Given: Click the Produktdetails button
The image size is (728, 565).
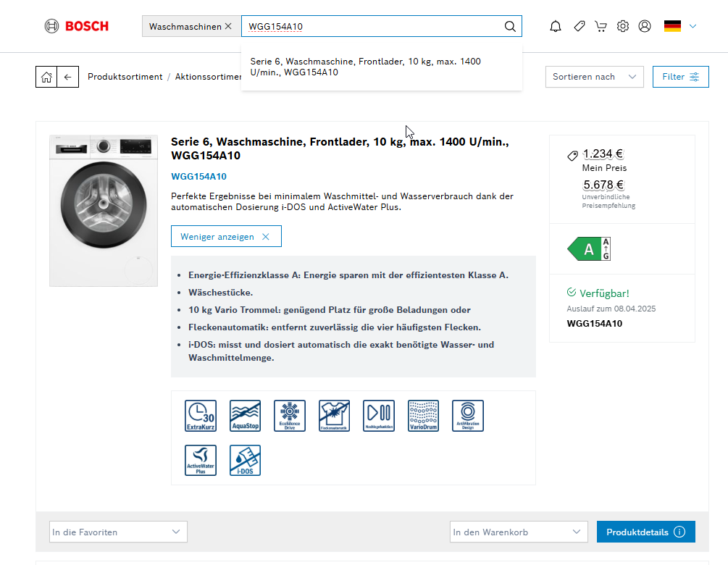Looking at the screenshot, I should [x=645, y=532].
